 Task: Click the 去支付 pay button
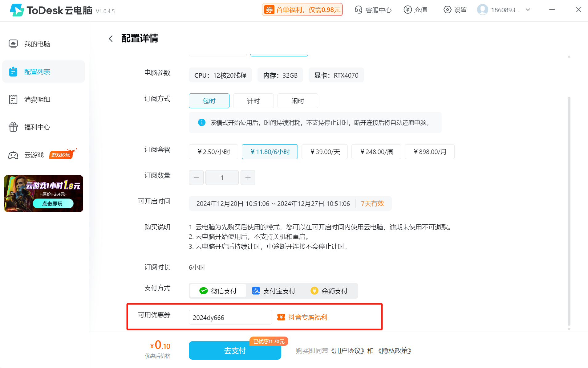[x=235, y=350]
